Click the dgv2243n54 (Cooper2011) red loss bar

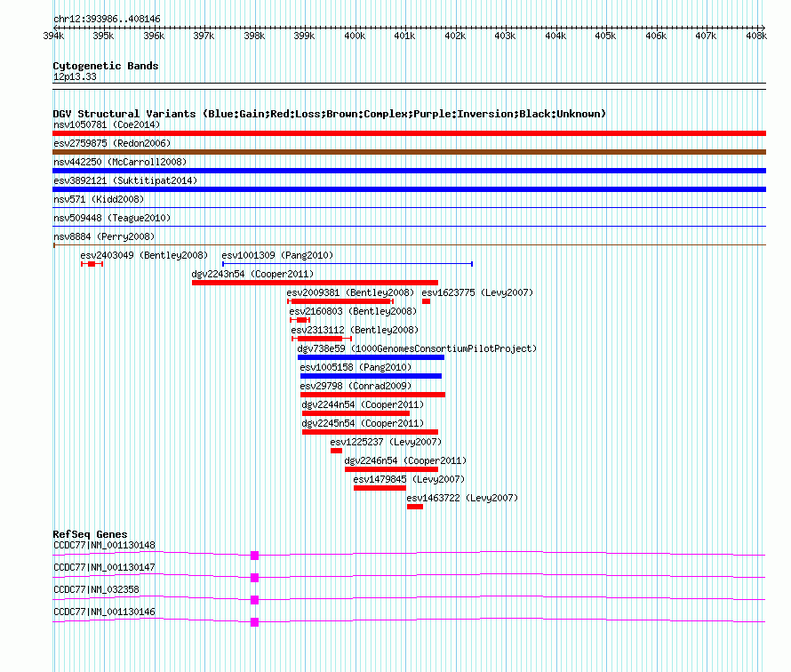point(315,283)
